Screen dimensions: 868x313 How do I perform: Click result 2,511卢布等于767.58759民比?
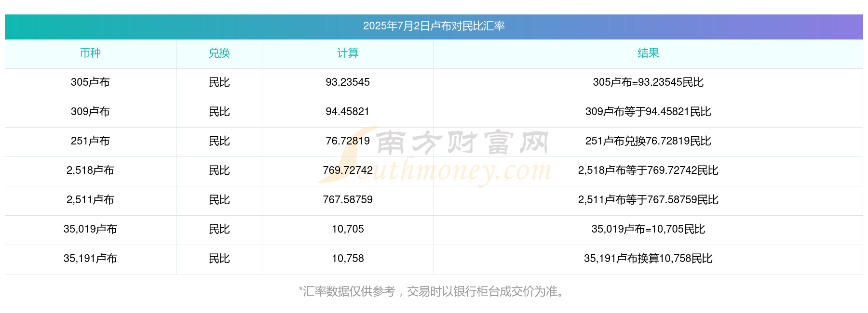click(648, 200)
